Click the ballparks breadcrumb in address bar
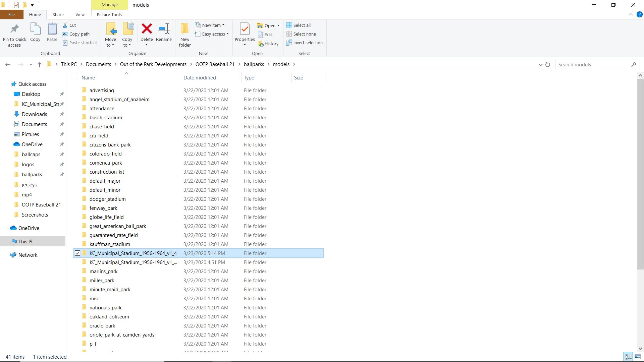Screen dimensions: 644x362 point(254,64)
